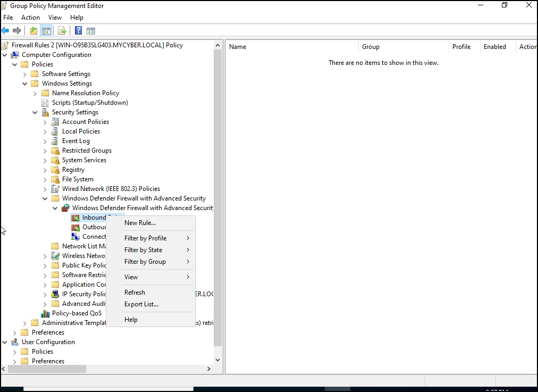Click the Restricted Groups locked folder icon
This screenshot has width=538, height=392.
point(55,151)
